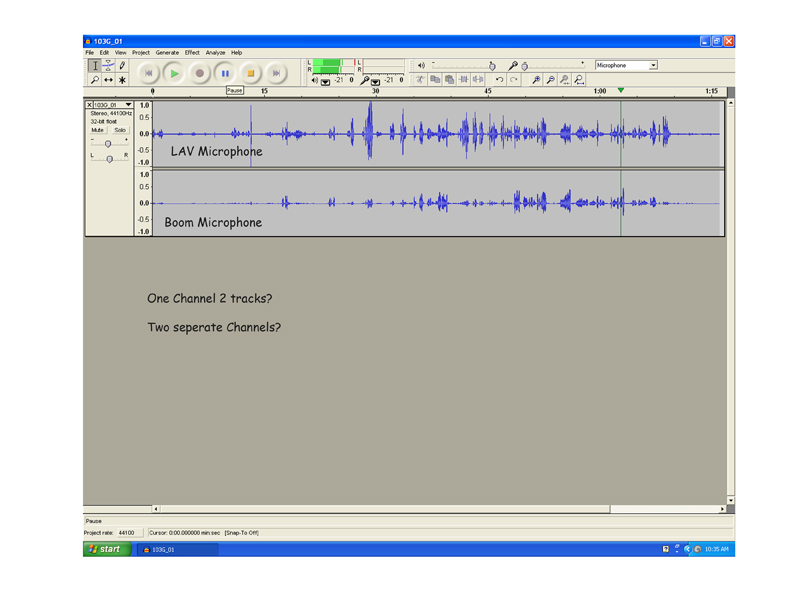Select the Draw pencil tool
792x612 pixels.
123,65
